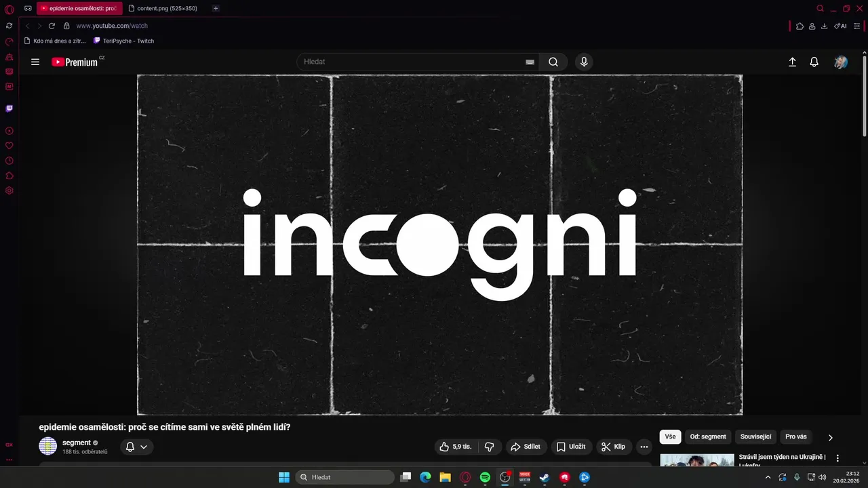
Task: Open extensions cube icon in sidebar
Action: (x=9, y=176)
